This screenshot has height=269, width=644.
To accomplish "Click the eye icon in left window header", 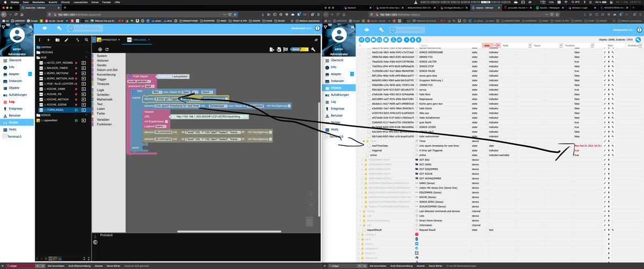I will click(x=45, y=28).
